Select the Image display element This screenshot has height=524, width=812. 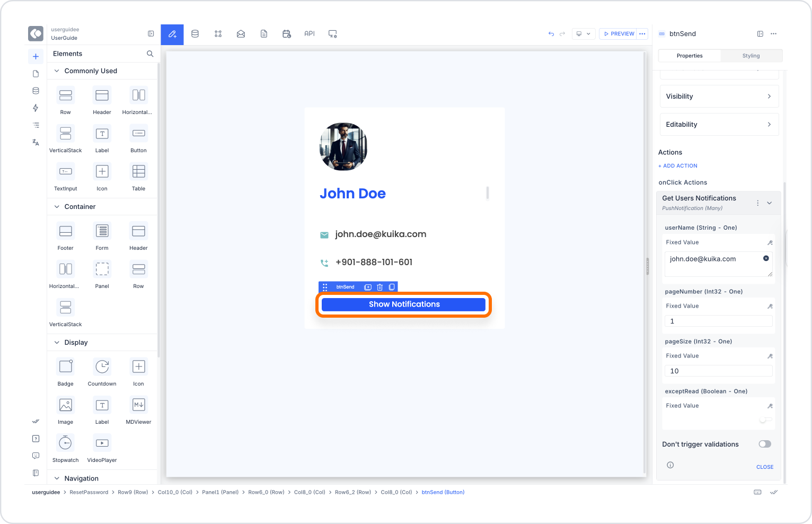(x=66, y=410)
